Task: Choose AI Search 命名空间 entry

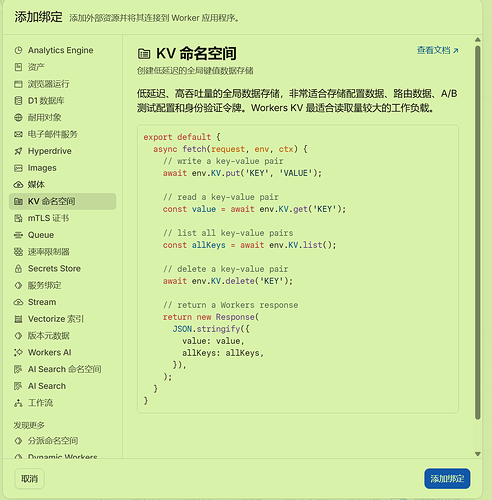Action: coord(63,369)
